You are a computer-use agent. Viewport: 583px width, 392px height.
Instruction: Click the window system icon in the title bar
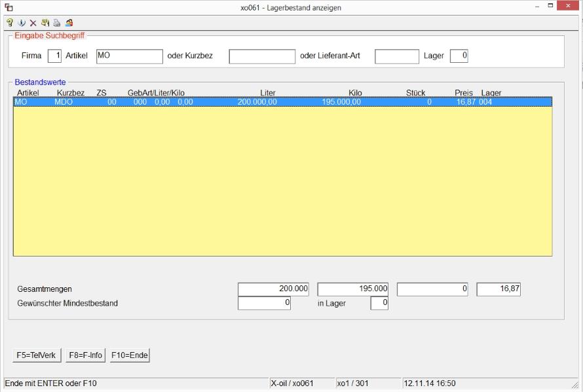tap(9, 7)
